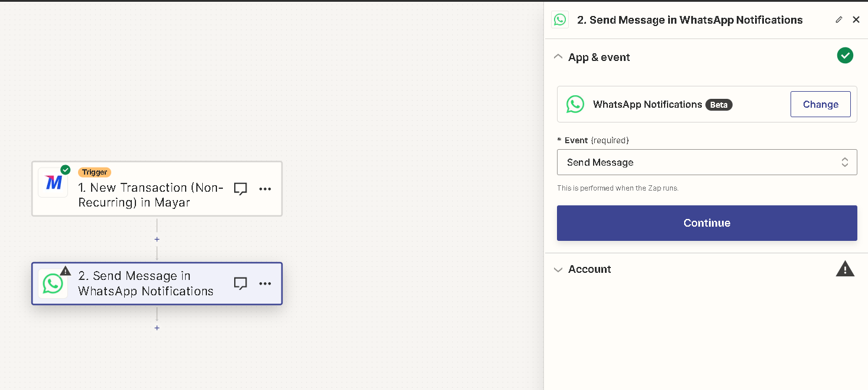Click the Event (required) label

click(x=593, y=140)
